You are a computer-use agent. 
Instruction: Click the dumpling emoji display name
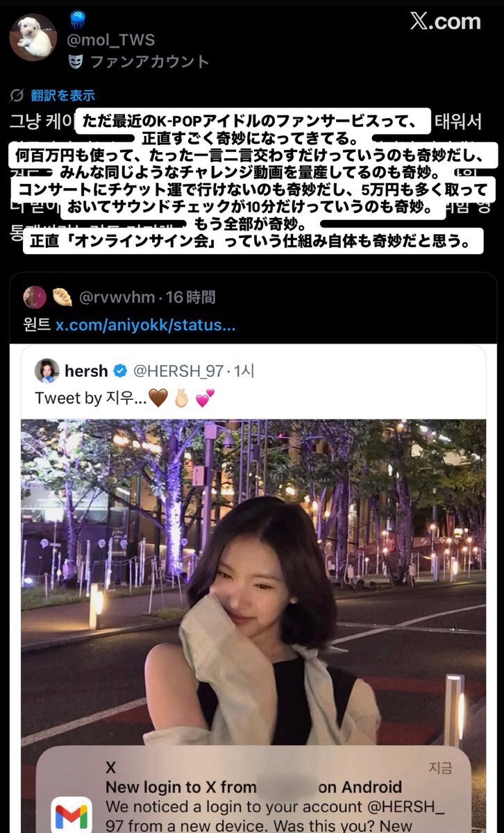tap(62, 297)
